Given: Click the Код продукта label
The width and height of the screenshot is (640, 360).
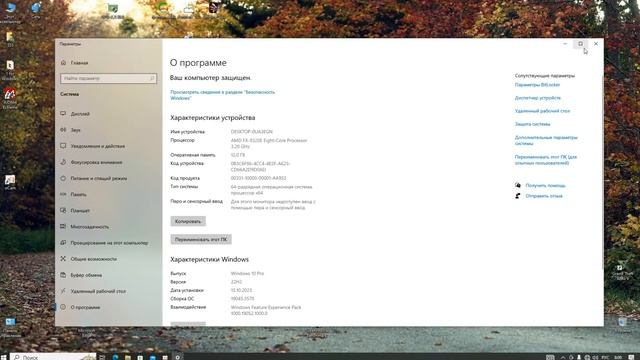Looking at the screenshot, I should 185,178.
